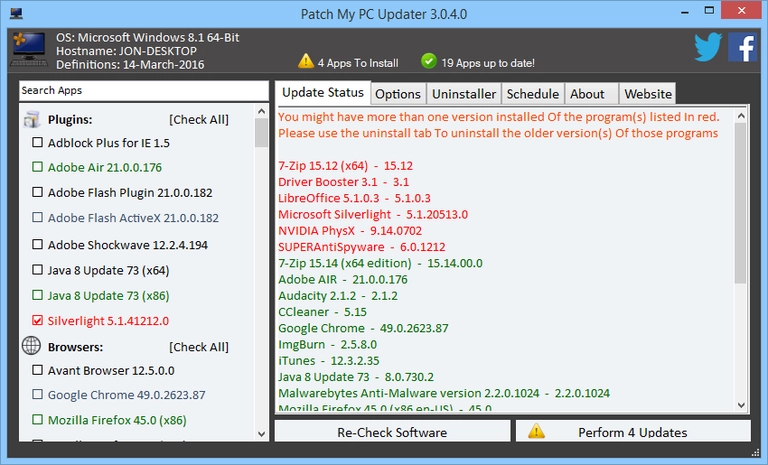Select the 7-Zip 15.12 (x64) red entry
Viewport: 768px width, 465px height.
(x=345, y=166)
